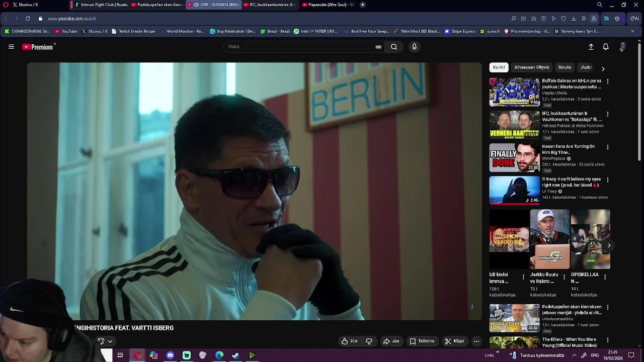This screenshot has width=644, height=362.
Task: Go back with the browser back arrow
Action: point(6,19)
